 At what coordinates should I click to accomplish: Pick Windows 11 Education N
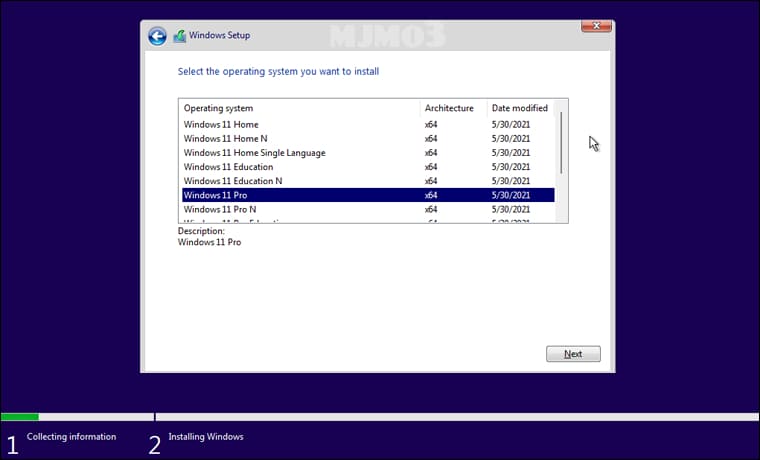click(x=368, y=181)
